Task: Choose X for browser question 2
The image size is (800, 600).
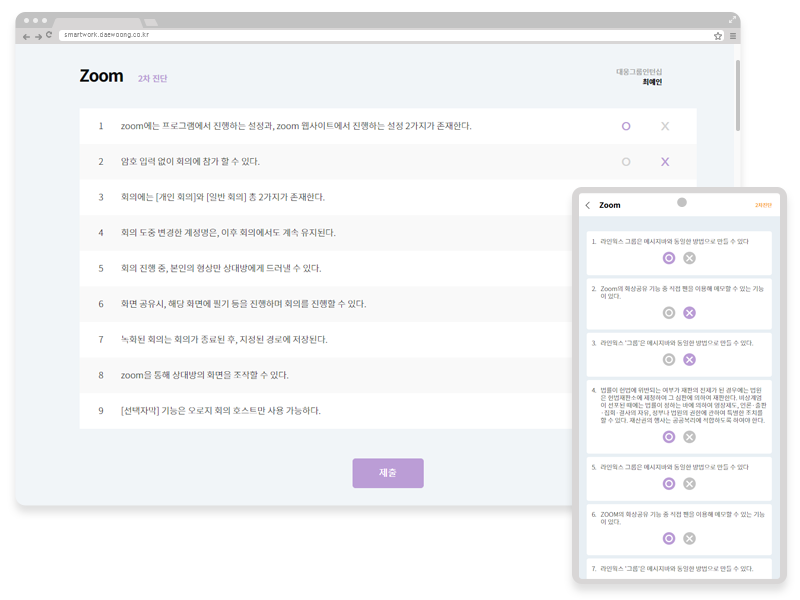Action: click(665, 162)
